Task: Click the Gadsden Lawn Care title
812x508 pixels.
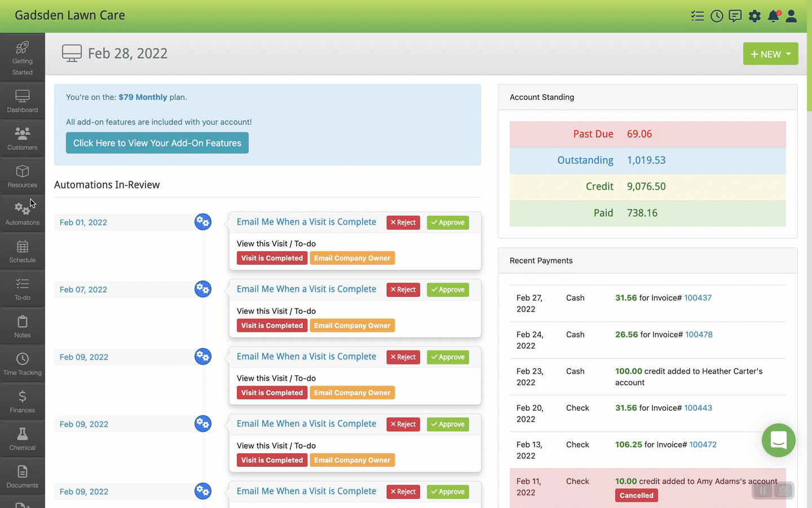Action: coord(70,15)
